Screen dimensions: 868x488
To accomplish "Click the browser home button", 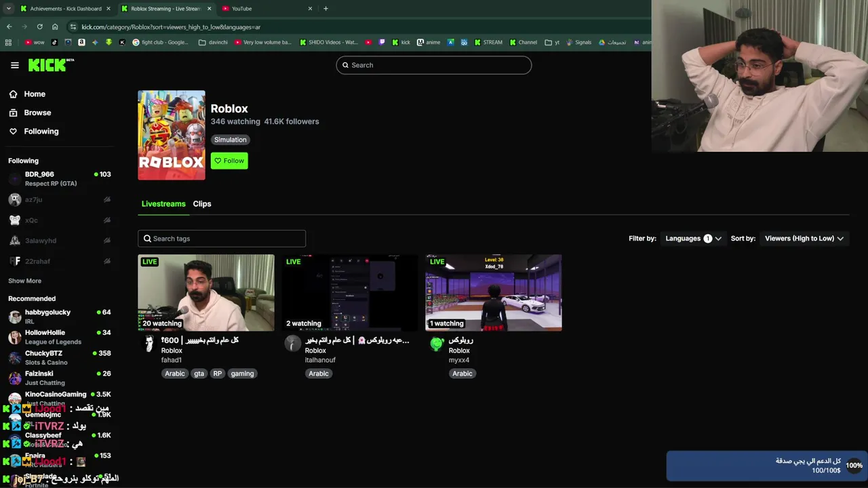I will point(55,27).
